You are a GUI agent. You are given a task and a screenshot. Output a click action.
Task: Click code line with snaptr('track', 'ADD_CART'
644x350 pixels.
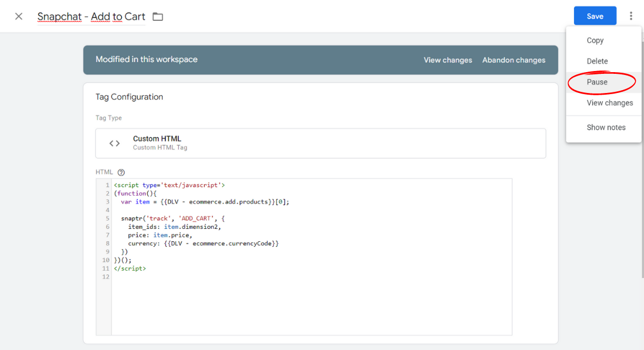pyautogui.click(x=172, y=219)
